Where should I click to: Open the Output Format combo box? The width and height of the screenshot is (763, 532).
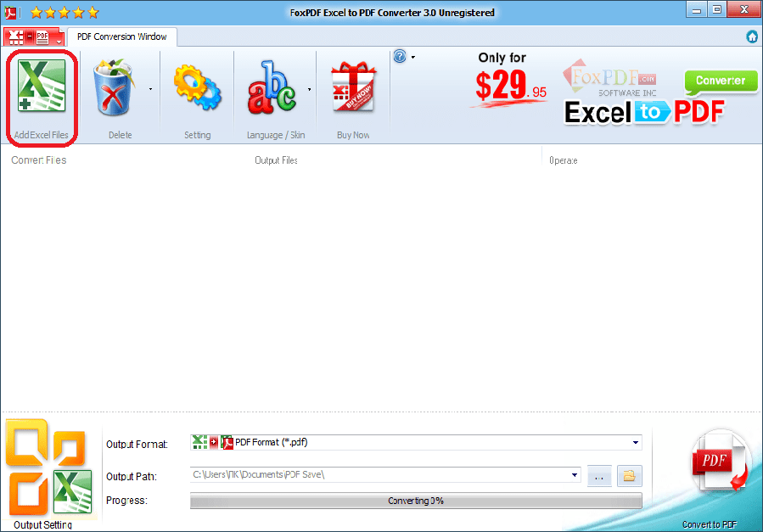416,442
